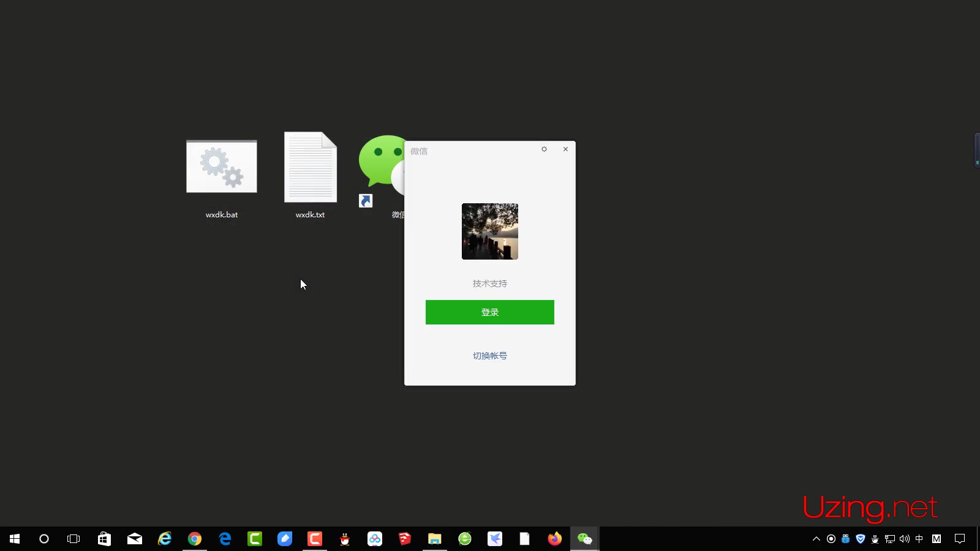Switch to WeChat taskbar button
Screen dimensions: 980x551
(x=585, y=539)
